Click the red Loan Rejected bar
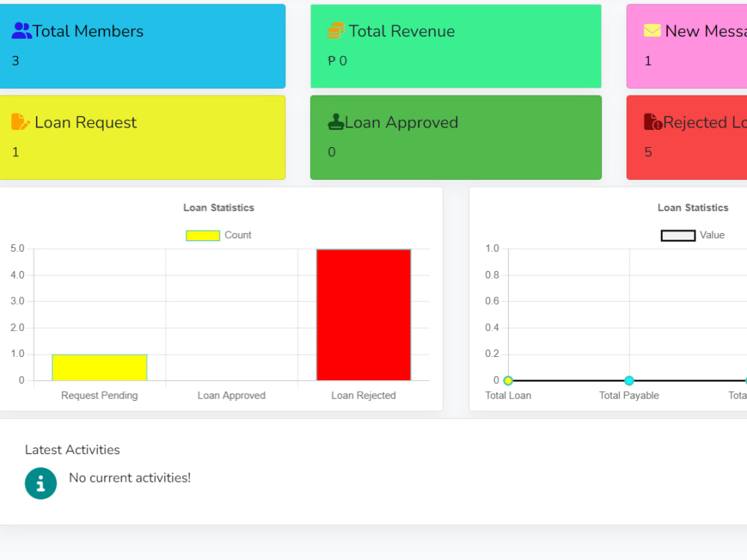 [364, 315]
